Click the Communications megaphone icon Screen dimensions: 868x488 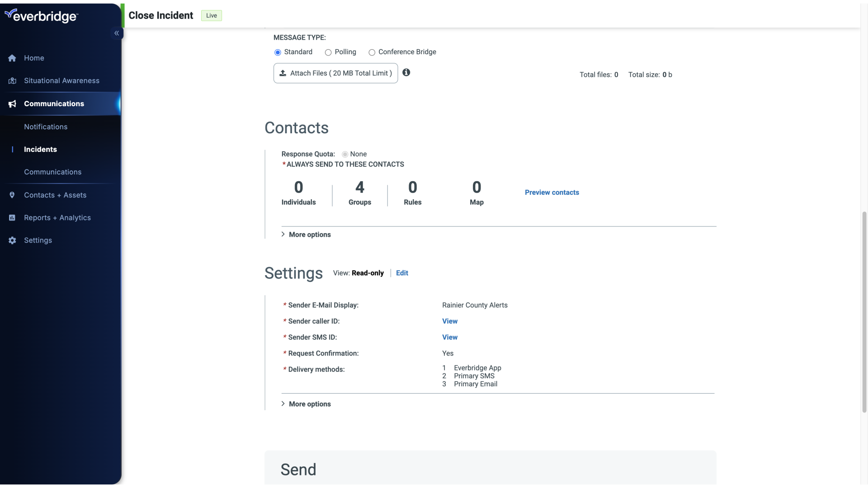(x=12, y=104)
